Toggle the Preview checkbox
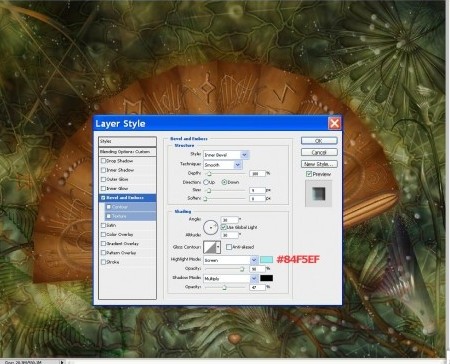The height and width of the screenshot is (364, 450). (309, 174)
